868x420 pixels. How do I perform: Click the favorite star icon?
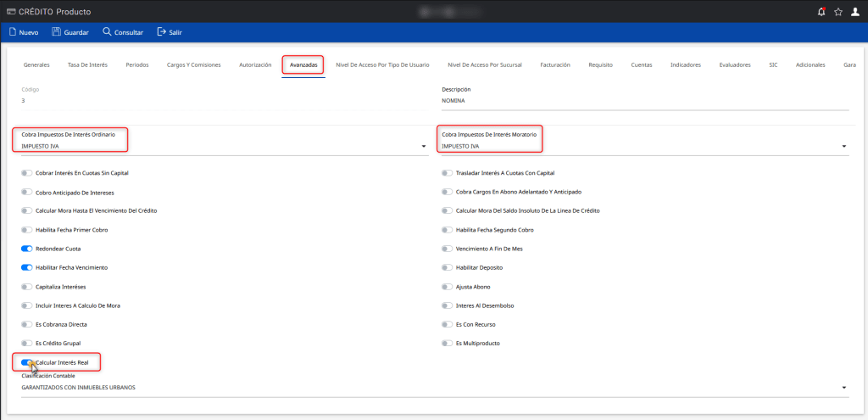tap(837, 12)
